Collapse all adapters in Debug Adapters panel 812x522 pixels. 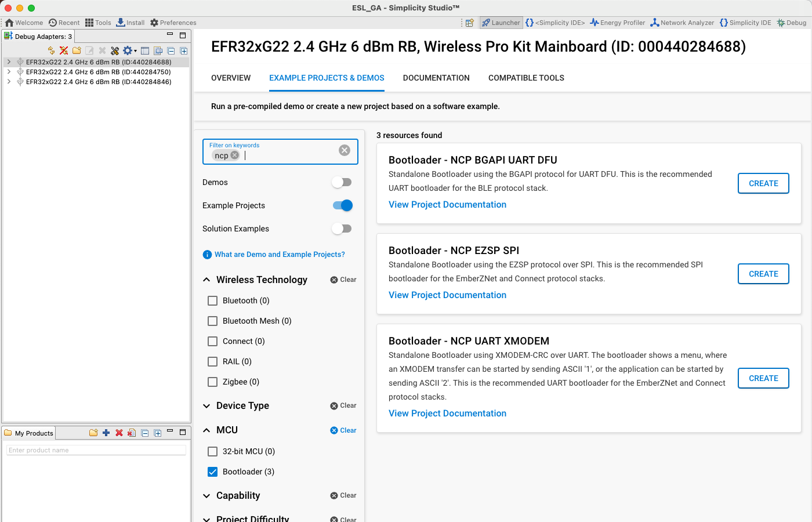[x=171, y=50]
